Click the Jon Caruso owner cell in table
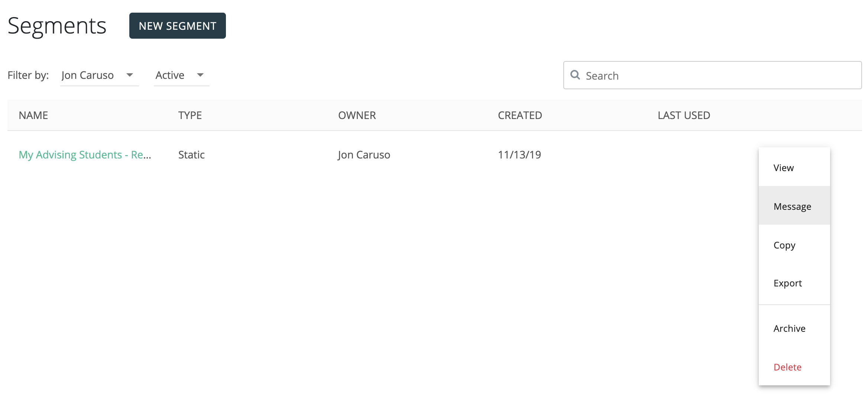The width and height of the screenshot is (868, 398). point(364,155)
